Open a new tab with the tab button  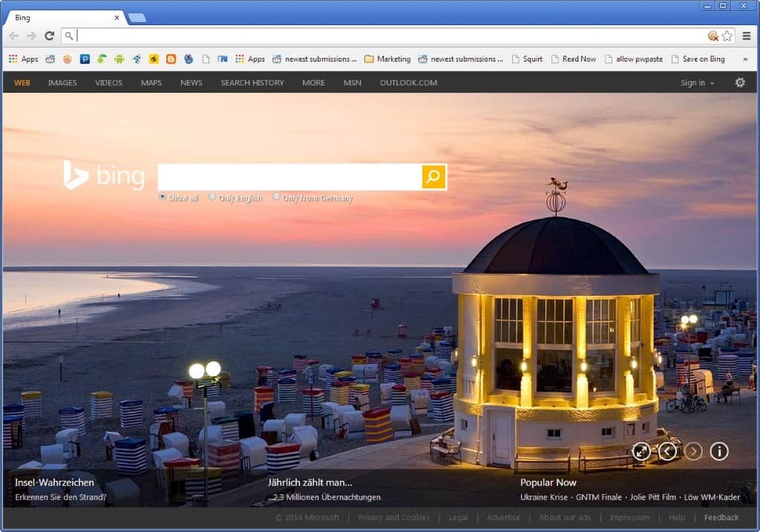point(137,18)
